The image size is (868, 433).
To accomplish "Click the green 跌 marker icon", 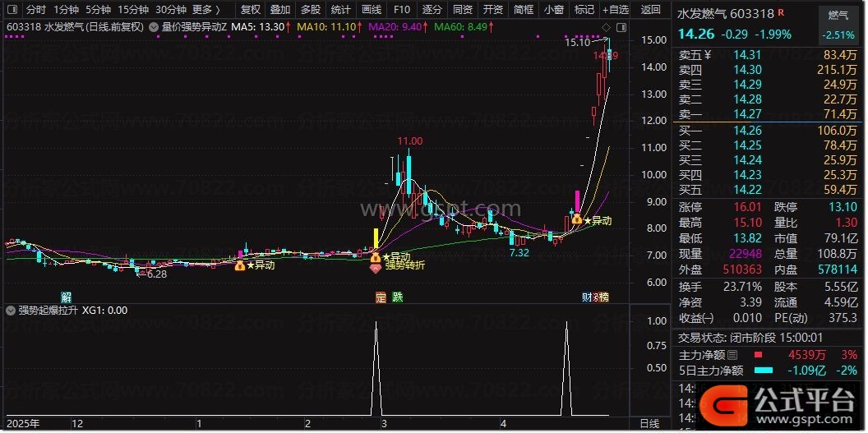I will [x=398, y=297].
